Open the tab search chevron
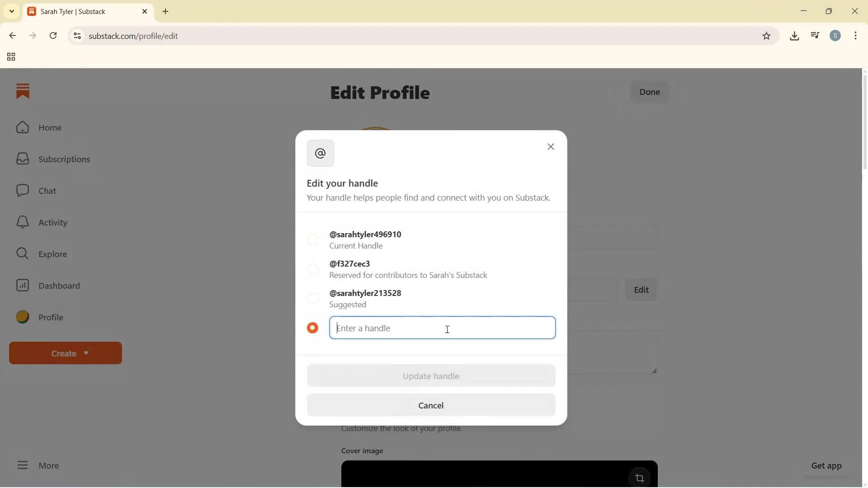The width and height of the screenshot is (868, 488). click(x=11, y=11)
